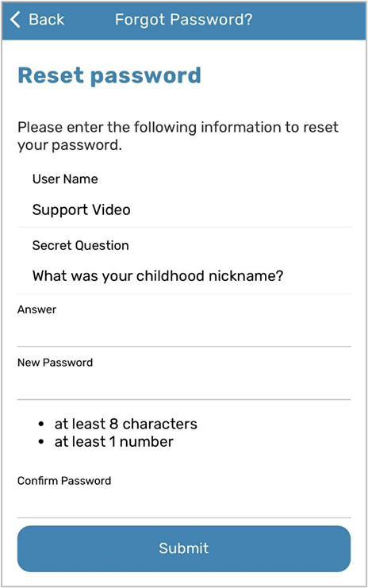Click the bullet before '1 number' rule

click(41, 442)
